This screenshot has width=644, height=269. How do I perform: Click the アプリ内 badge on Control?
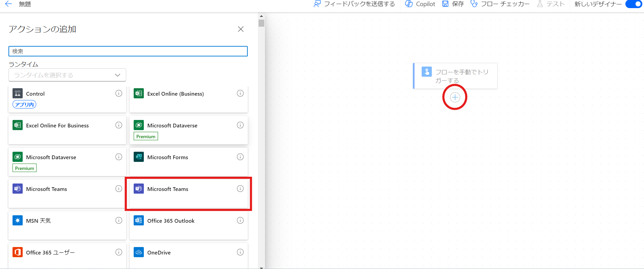click(24, 104)
